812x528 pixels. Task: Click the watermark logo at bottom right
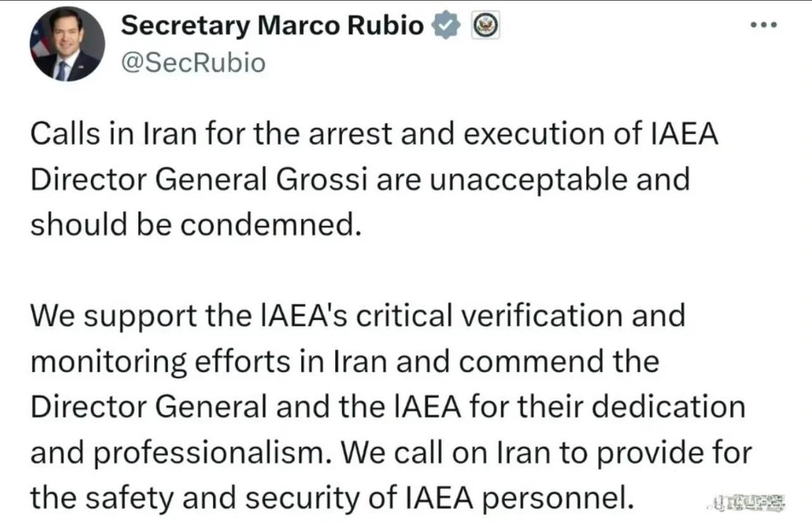[x=746, y=504]
